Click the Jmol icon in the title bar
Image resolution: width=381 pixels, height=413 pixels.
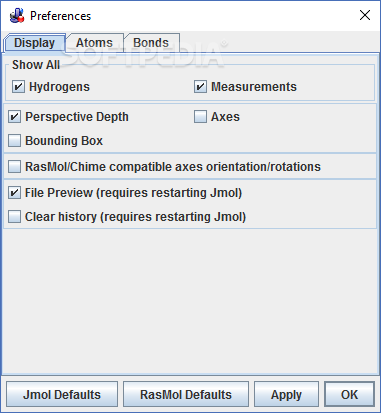(17, 15)
